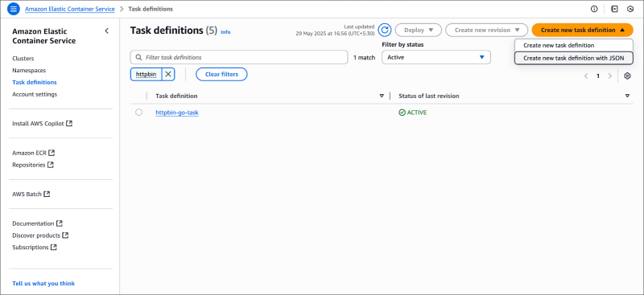
Task: Click page number 1 in pagination
Action: [598, 76]
